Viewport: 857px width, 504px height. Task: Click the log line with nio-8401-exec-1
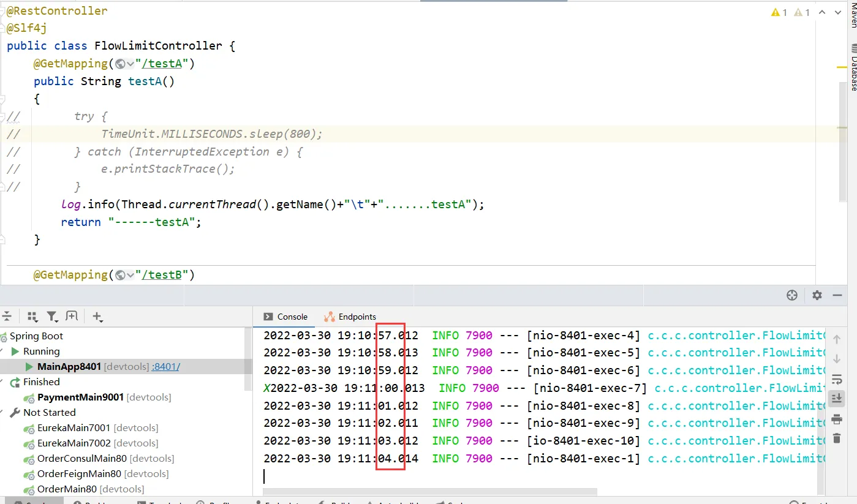(x=544, y=459)
